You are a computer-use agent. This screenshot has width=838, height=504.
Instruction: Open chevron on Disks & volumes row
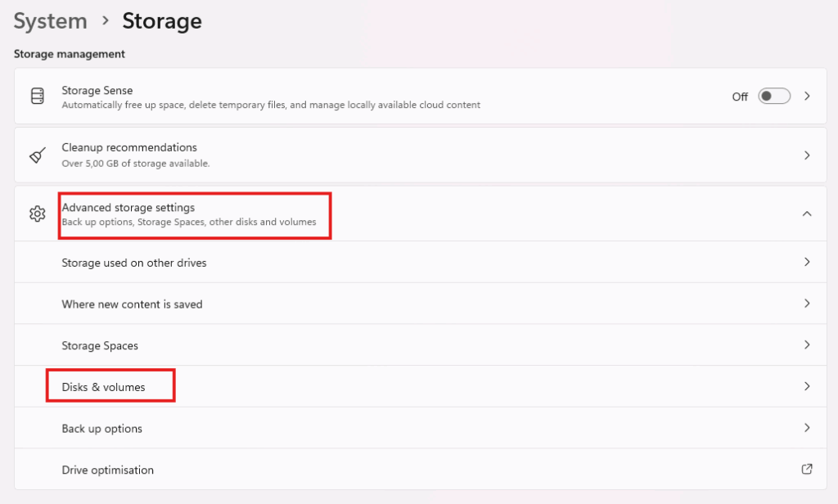(807, 386)
